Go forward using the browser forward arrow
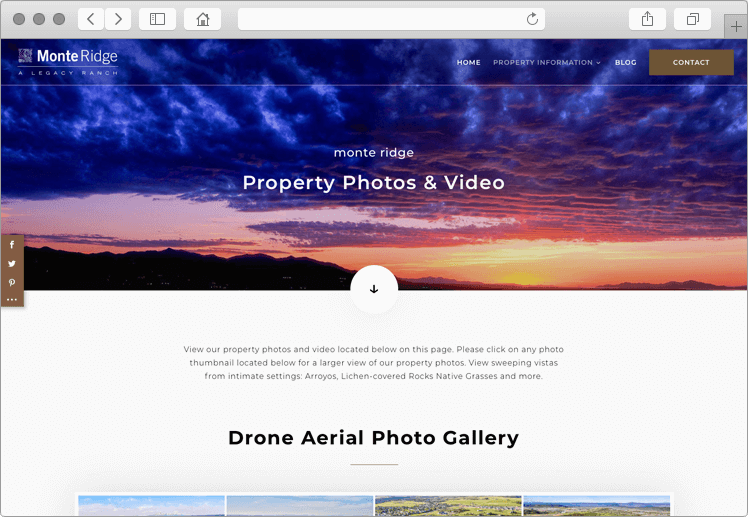Screen dimensions: 748x517 (x=118, y=19)
